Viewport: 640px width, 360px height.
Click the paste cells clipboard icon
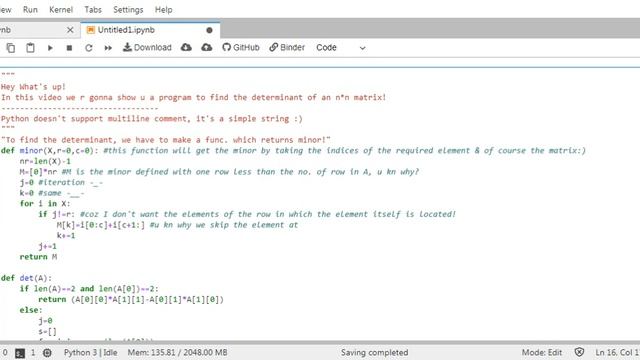click(x=30, y=48)
